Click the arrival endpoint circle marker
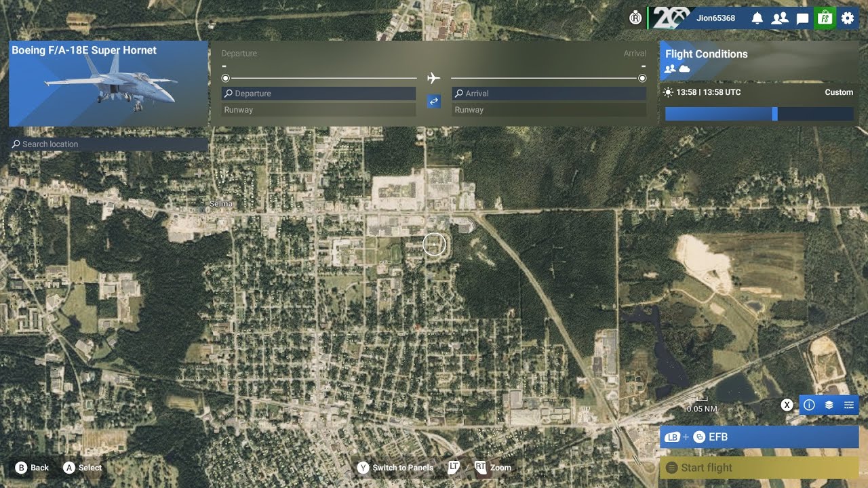This screenshot has width=868, height=488. click(642, 78)
